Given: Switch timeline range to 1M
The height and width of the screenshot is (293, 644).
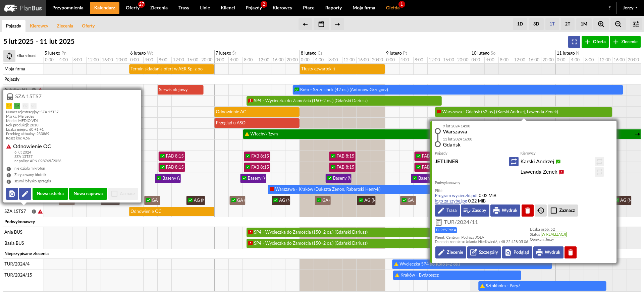Looking at the screenshot, I should (584, 24).
